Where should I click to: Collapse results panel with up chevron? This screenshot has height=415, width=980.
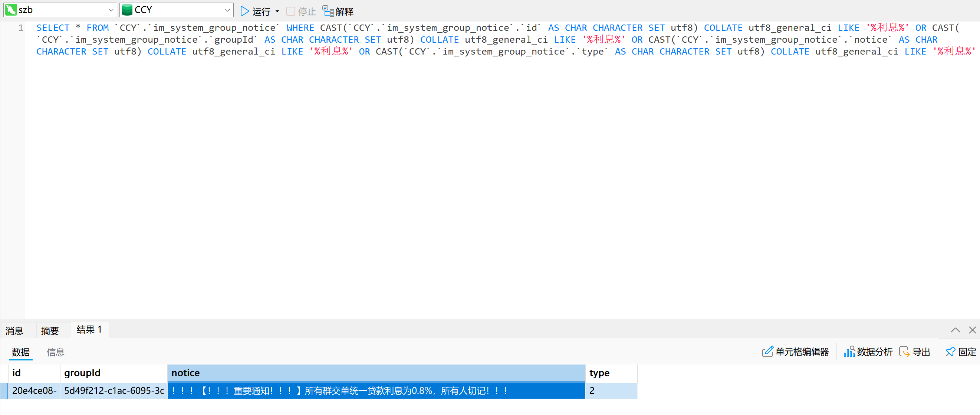click(955, 330)
